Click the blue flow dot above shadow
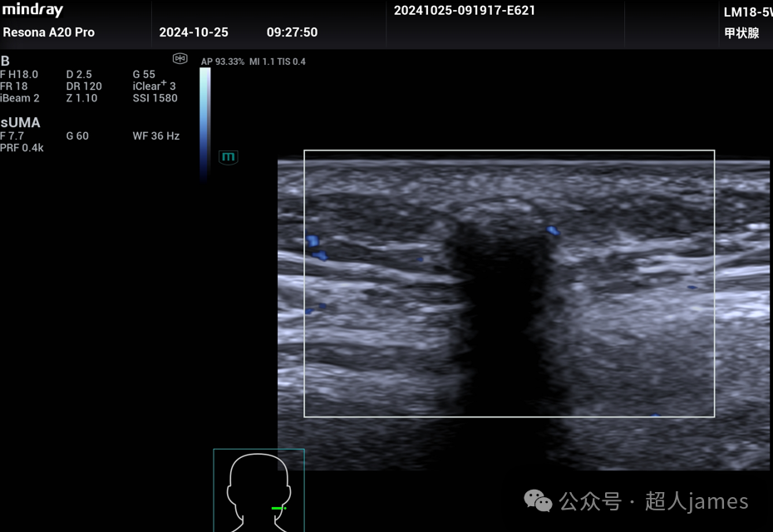The height and width of the screenshot is (532, 773). coord(553,229)
